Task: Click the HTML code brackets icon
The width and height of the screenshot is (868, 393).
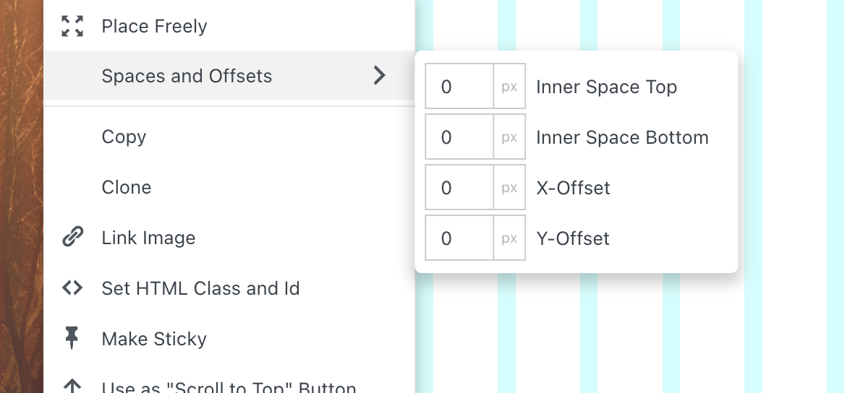Action: 72,288
